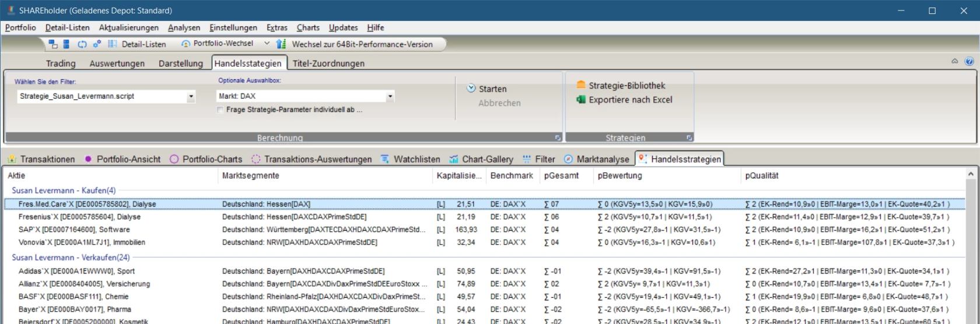Image resolution: width=980 pixels, height=324 pixels.
Task: Sort by the Benchmark column header
Action: [513, 175]
